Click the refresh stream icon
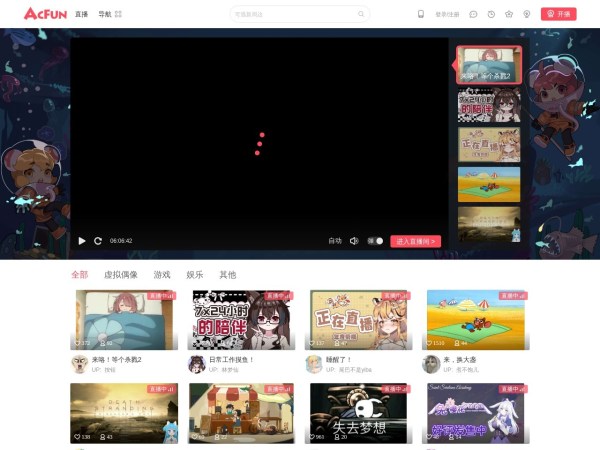 (x=98, y=241)
